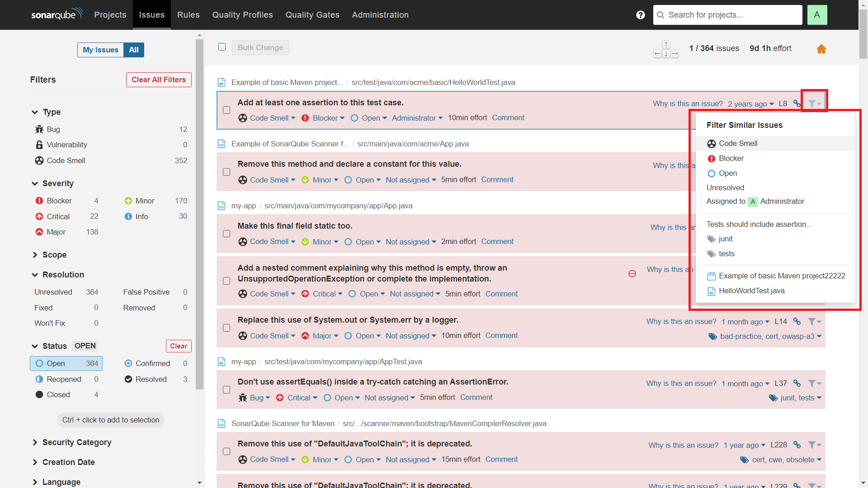Click permalink icon of the L14 issue
This screenshot has width=868, height=488.
797,322
